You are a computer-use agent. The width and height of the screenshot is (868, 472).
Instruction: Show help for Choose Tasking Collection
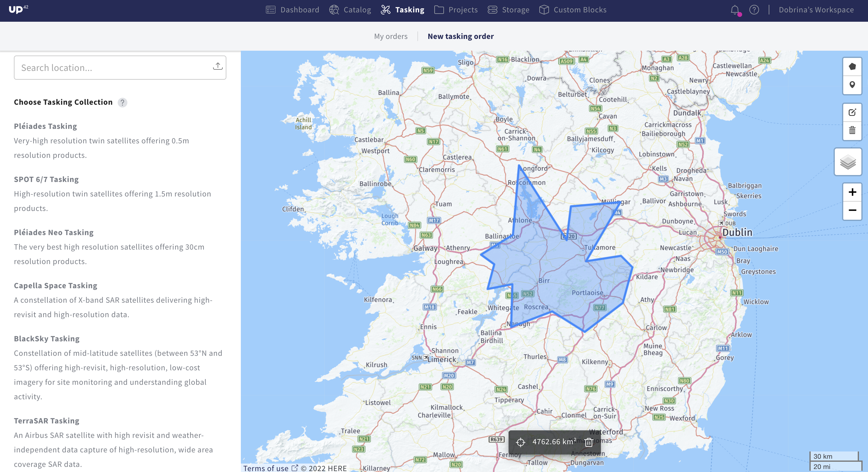122,102
